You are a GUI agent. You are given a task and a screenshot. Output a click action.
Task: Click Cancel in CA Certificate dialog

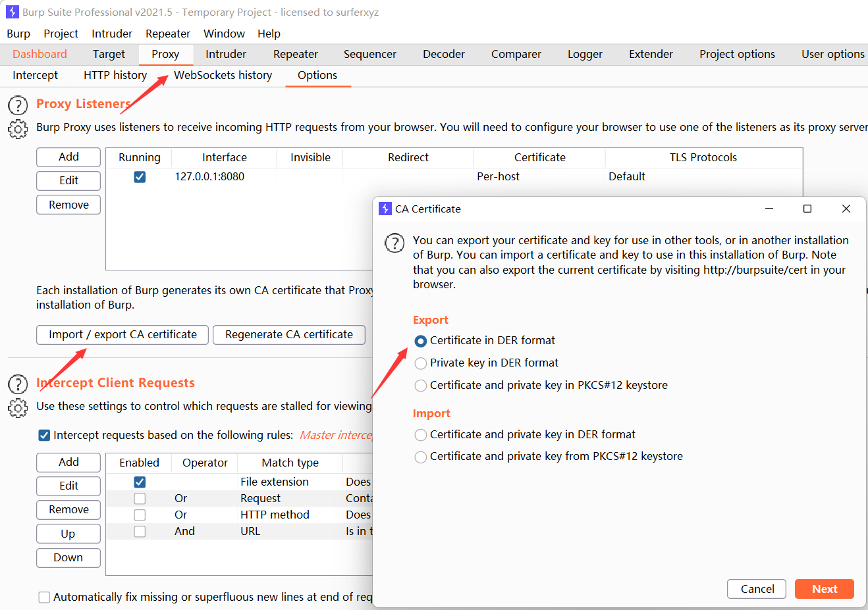[757, 589]
